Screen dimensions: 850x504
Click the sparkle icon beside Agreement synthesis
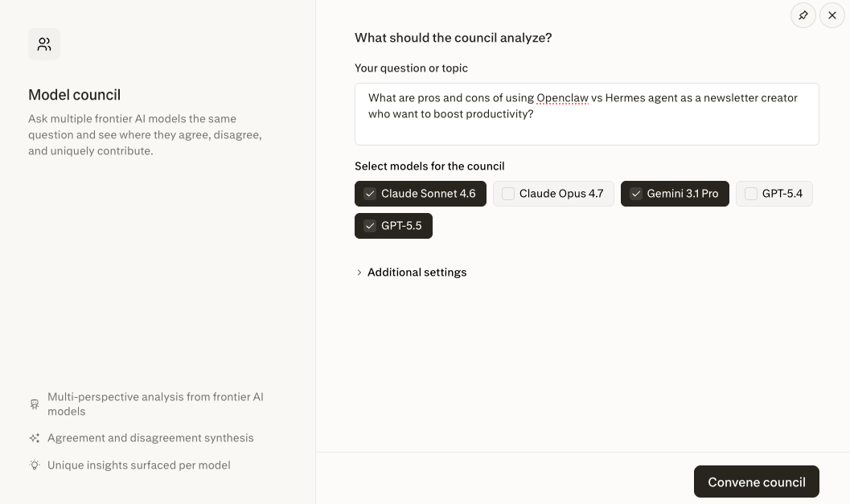(x=35, y=438)
